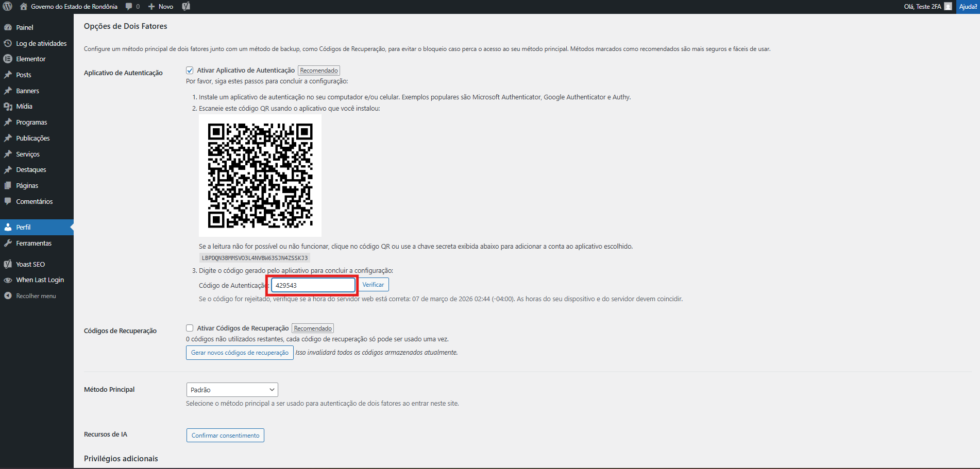The width and height of the screenshot is (980, 469).
Task: Open the Novo menu in admin bar
Action: [161, 7]
